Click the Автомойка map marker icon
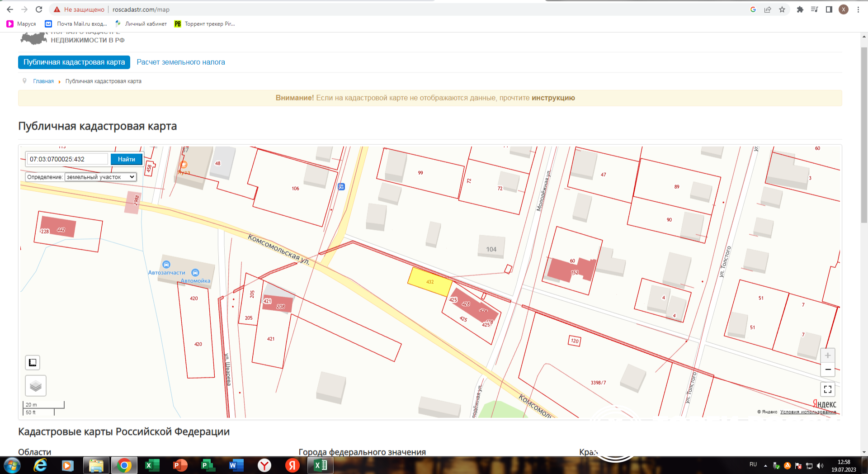868x474 pixels. pyautogui.click(x=195, y=273)
